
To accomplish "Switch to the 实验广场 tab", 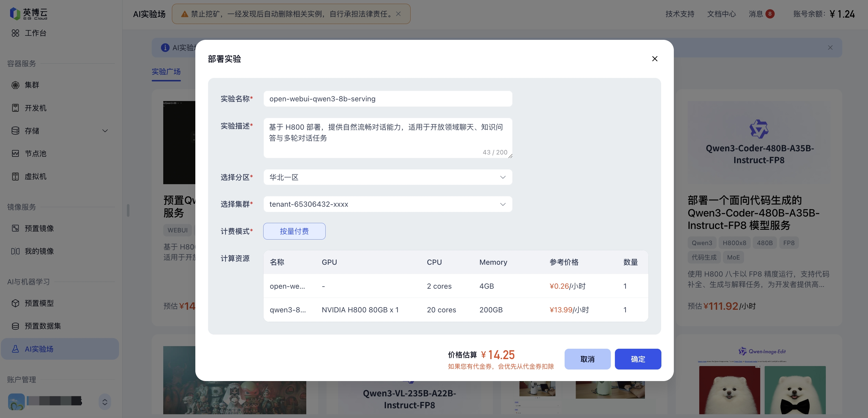I will (166, 72).
